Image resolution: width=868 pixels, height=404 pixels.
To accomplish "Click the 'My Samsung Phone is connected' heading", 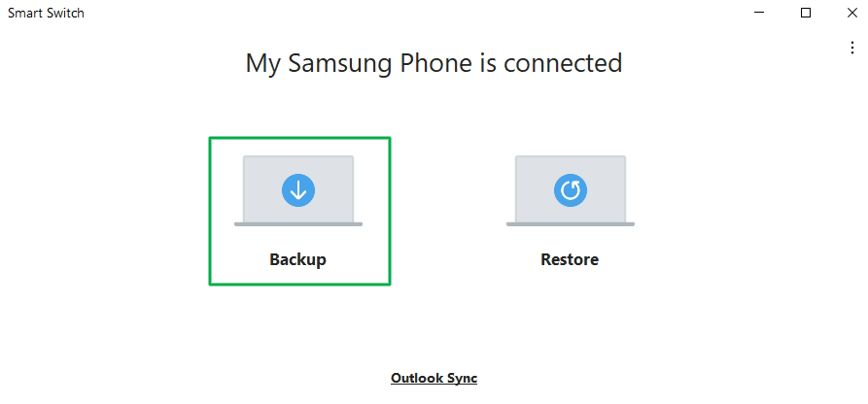I will (x=434, y=63).
